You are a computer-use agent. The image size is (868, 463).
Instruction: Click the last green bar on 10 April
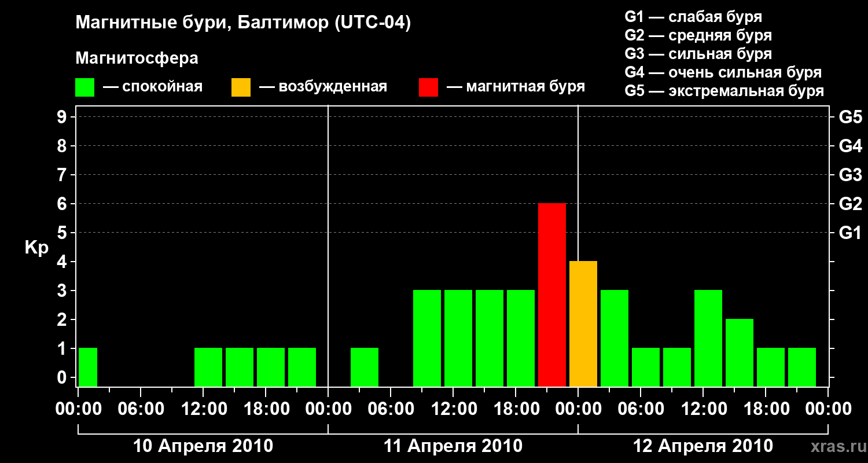[x=302, y=368]
